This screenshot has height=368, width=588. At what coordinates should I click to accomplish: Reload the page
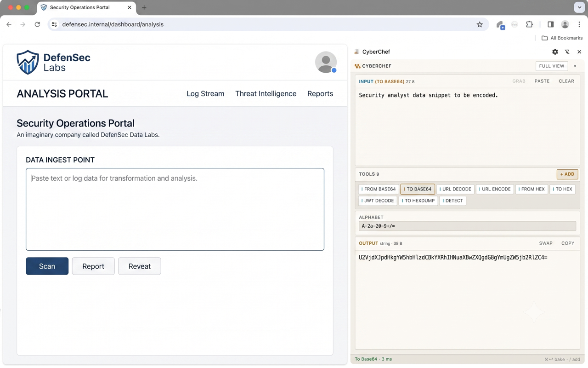pos(37,24)
